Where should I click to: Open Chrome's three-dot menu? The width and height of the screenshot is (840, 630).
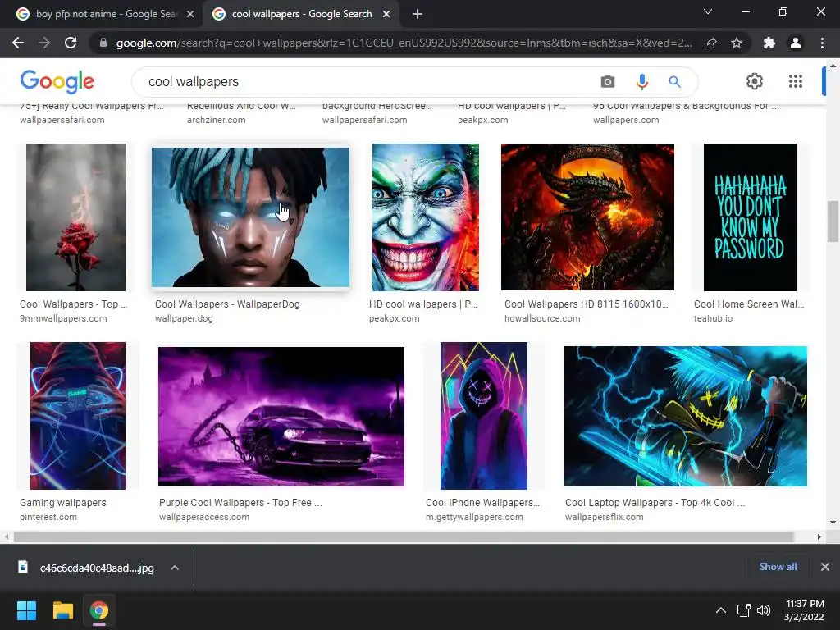[x=822, y=43]
